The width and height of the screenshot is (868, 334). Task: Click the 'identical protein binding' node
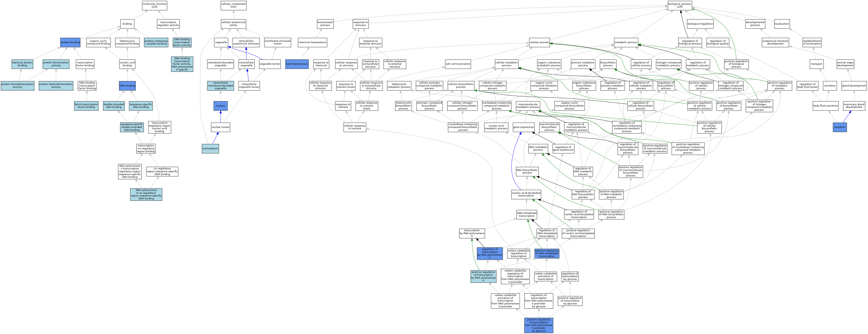click(x=22, y=64)
